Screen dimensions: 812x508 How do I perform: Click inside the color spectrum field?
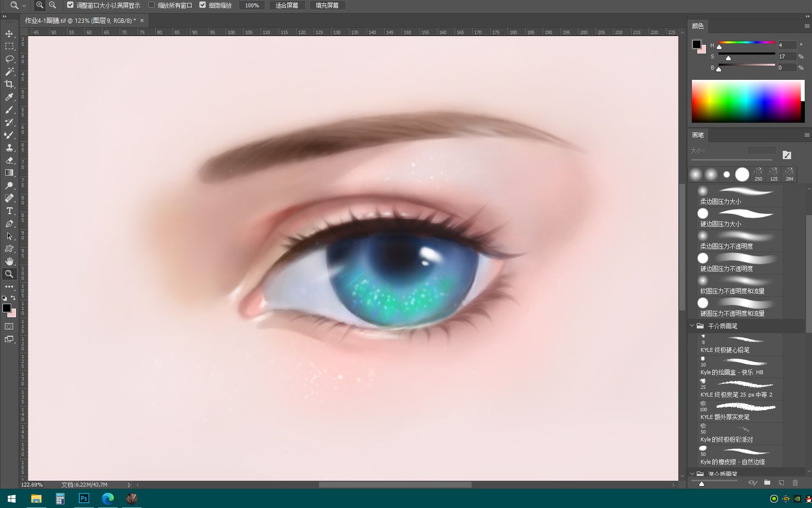click(746, 101)
